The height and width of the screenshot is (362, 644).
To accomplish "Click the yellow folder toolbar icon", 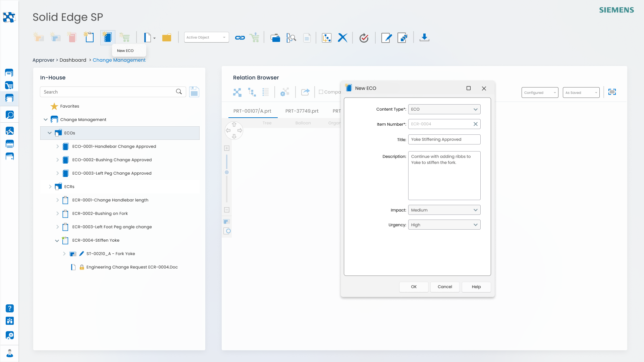I will point(167,38).
